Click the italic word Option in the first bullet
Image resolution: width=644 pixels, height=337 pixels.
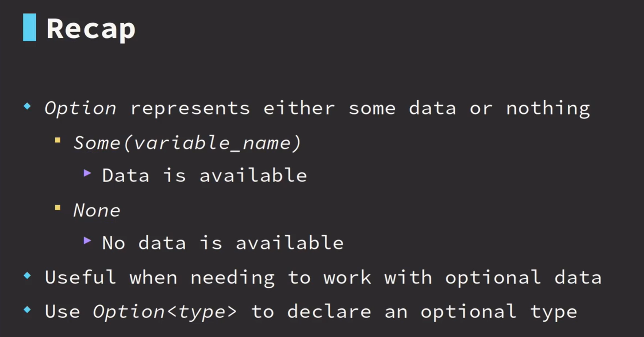pyautogui.click(x=80, y=109)
